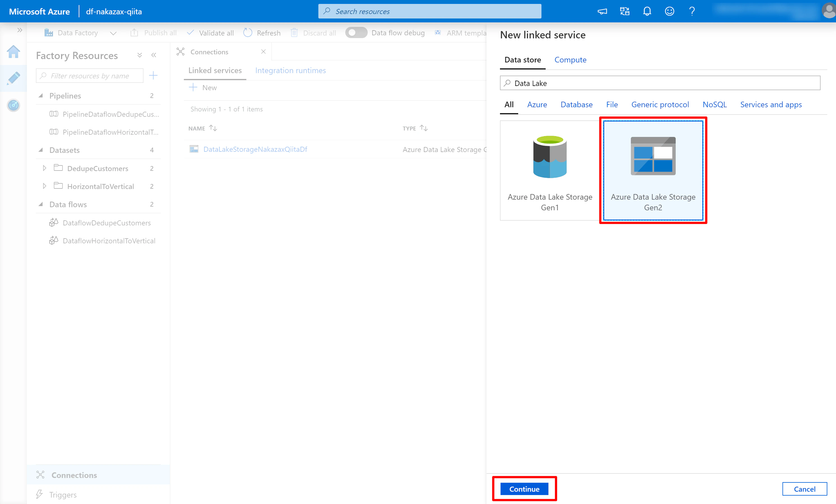Switch to the Compute tab

click(x=570, y=60)
